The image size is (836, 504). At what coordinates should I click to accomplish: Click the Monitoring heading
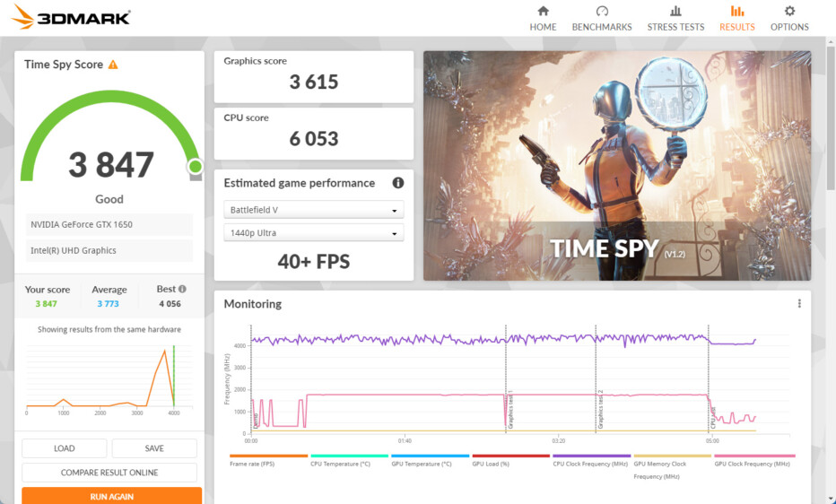(252, 304)
